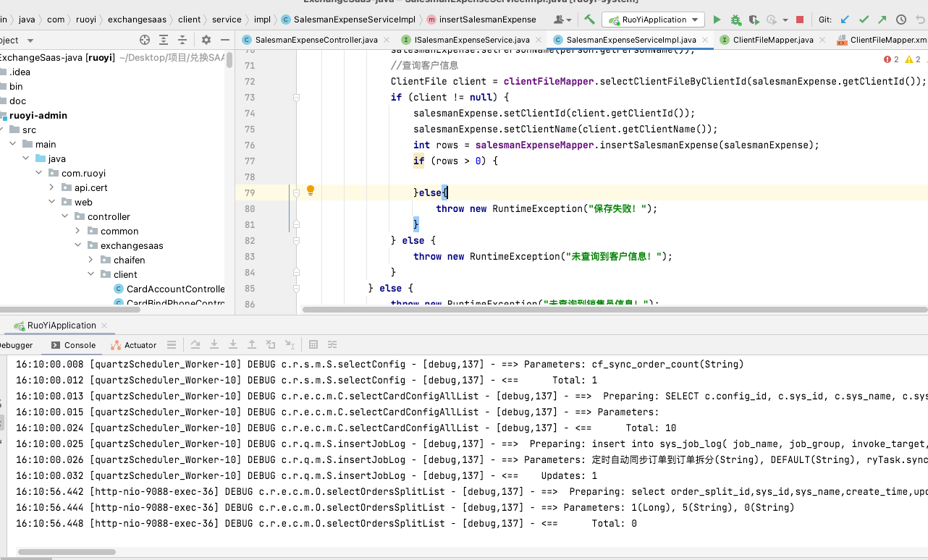Stop the running application with red square
928x560 pixels.
click(800, 20)
